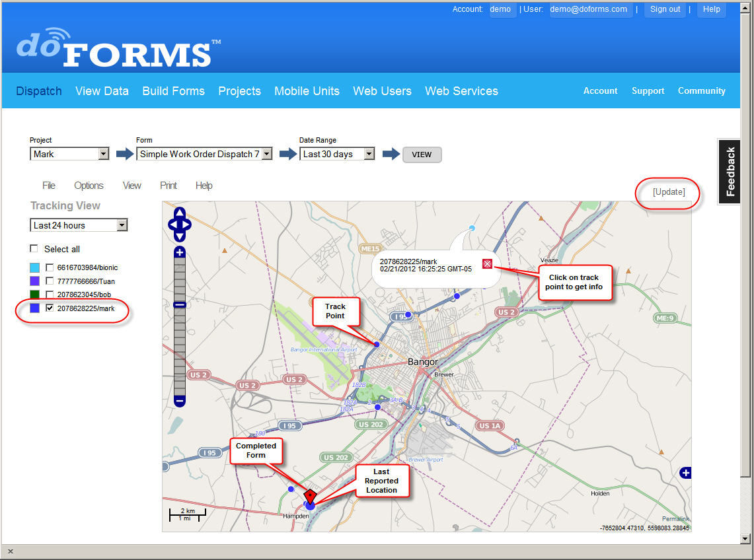Open the Account link in navigation bar

(600, 91)
